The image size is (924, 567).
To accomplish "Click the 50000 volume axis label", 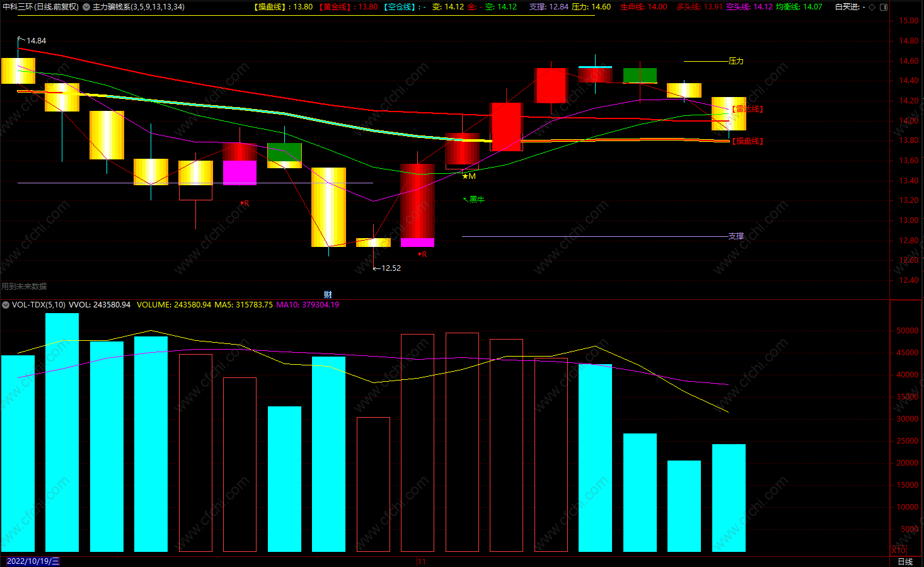I will pos(908,331).
